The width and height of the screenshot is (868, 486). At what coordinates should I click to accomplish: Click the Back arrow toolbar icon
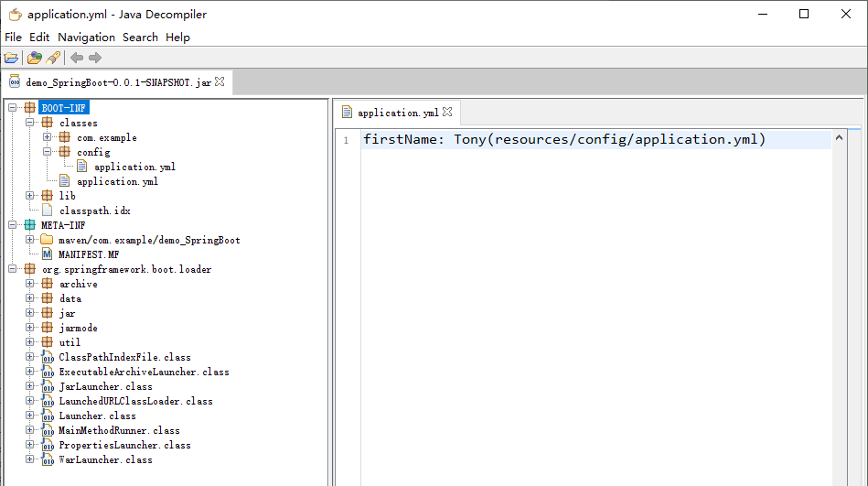[x=77, y=58]
